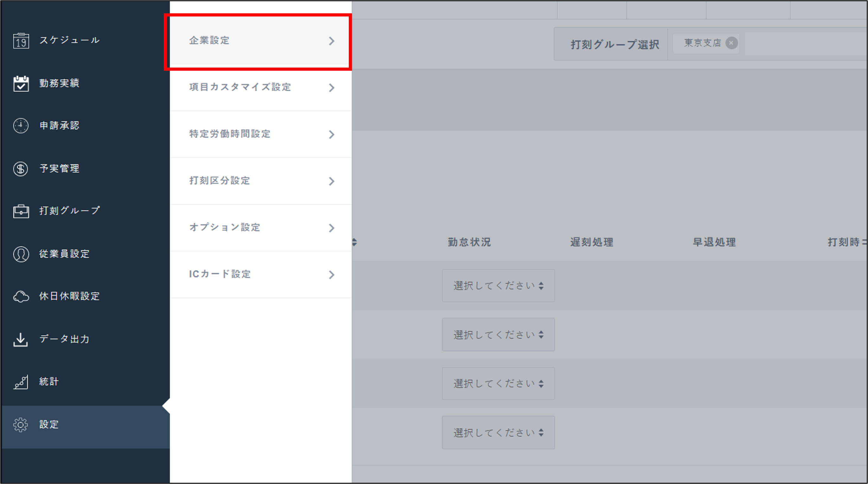Click the 打刻グループ選択 input field
868x484 pixels.
(x=805, y=43)
